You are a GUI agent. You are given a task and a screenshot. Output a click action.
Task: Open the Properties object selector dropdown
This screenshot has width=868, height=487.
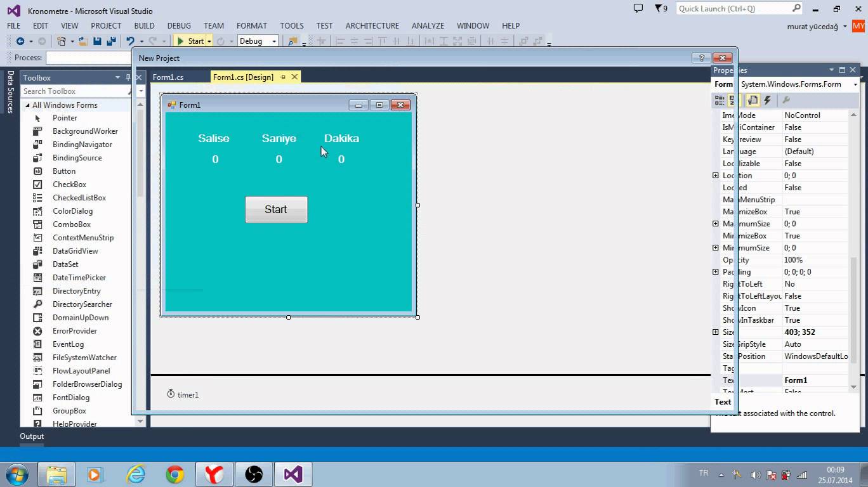click(855, 84)
